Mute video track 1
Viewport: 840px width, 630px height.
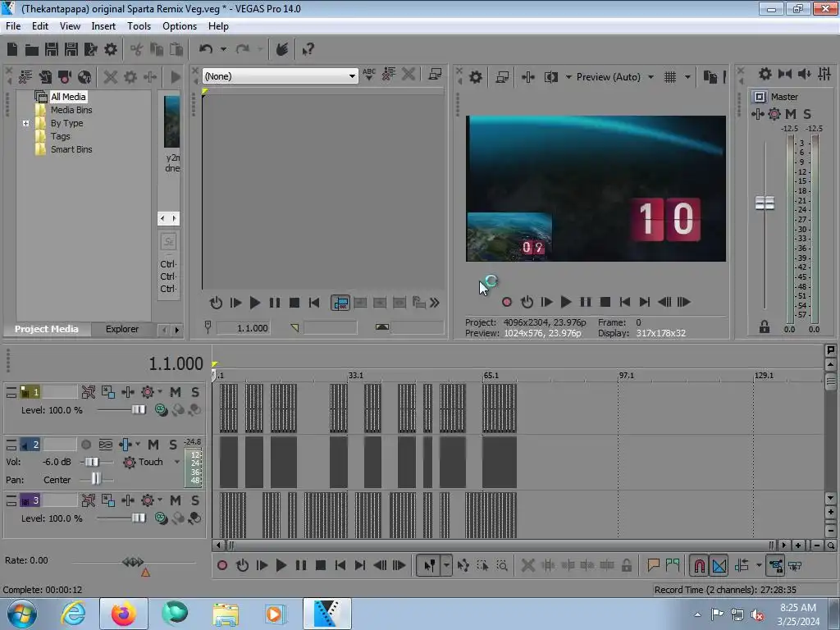(176, 392)
